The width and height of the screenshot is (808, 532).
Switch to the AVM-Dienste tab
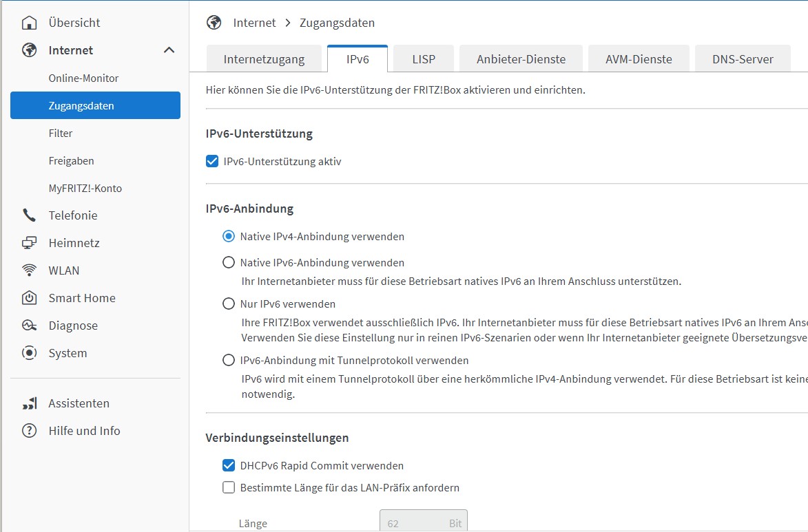click(639, 58)
